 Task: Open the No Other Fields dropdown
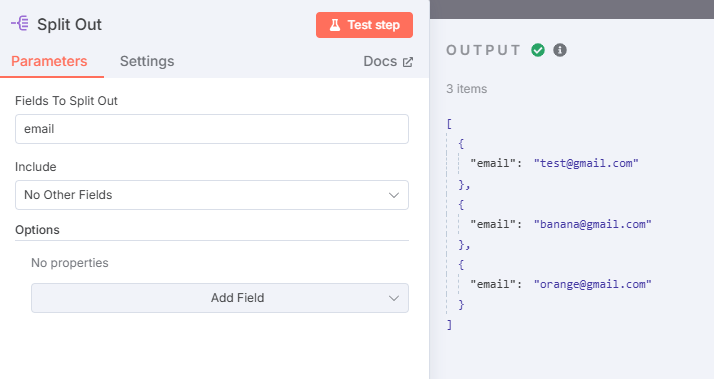(x=212, y=195)
